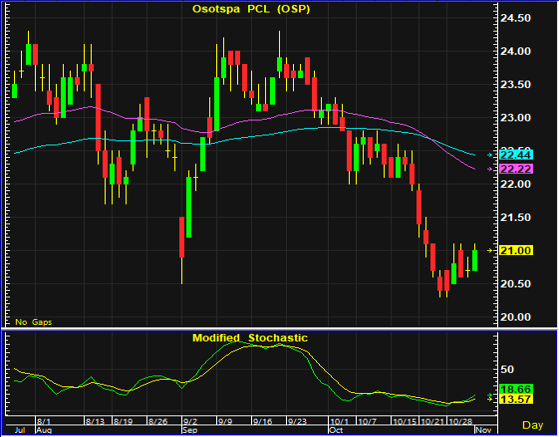Viewport: 559px width, 437px height.
Task: Click the Osotspa PCL (OSP) chart title
Action: (251, 9)
